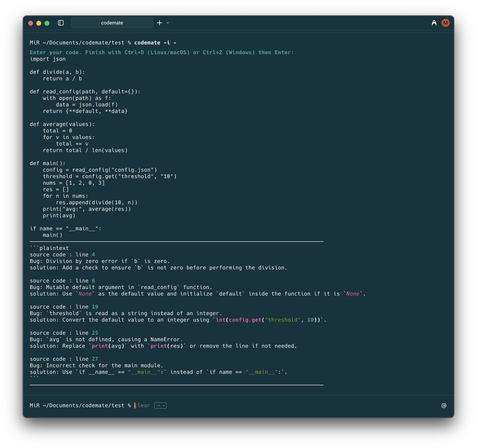Click the 'def read_config' code line
The height and width of the screenshot is (448, 477).
click(x=85, y=92)
